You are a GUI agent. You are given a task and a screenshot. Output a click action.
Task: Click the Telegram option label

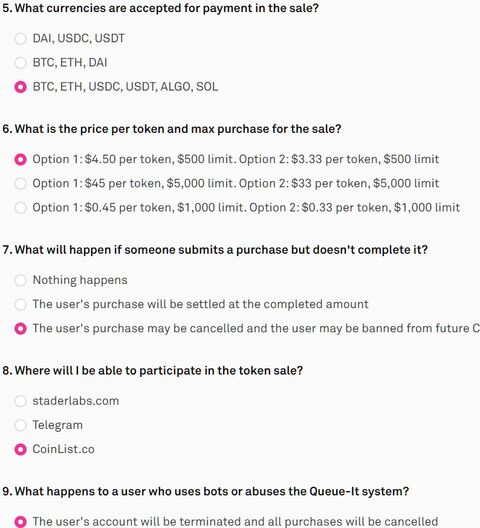(x=58, y=425)
